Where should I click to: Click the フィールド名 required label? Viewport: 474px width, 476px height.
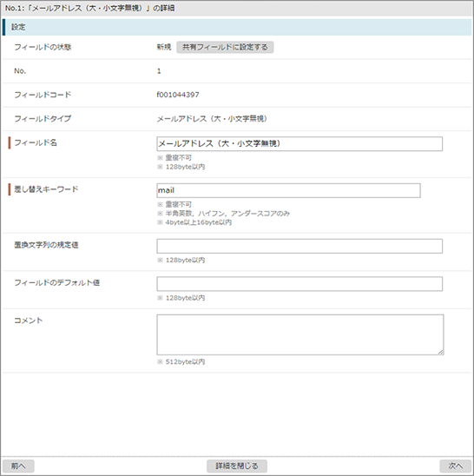(x=36, y=142)
